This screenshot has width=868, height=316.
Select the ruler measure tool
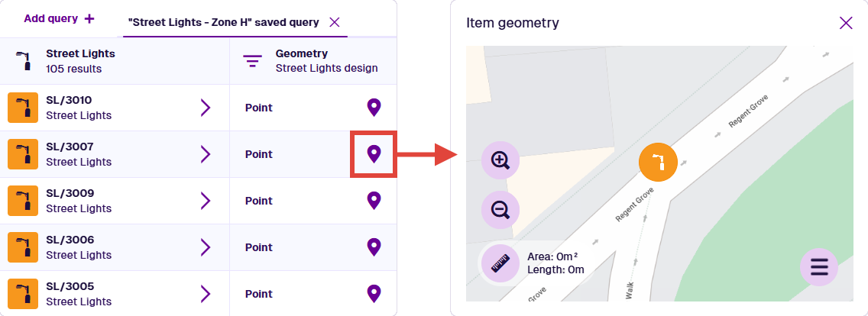point(500,263)
